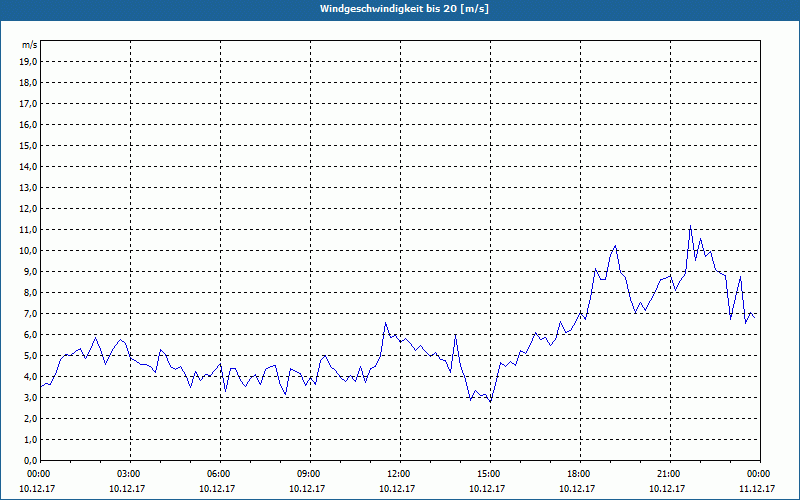Image resolution: width=800 pixels, height=500 pixels.
Task: Select the '1,0' y-axis label
Action: click(31, 439)
